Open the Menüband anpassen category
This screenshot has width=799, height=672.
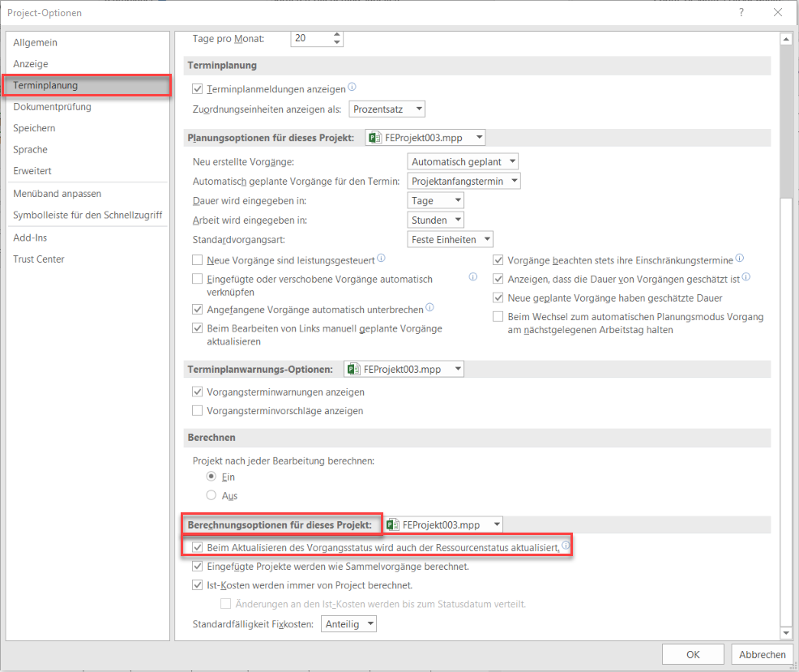57,194
